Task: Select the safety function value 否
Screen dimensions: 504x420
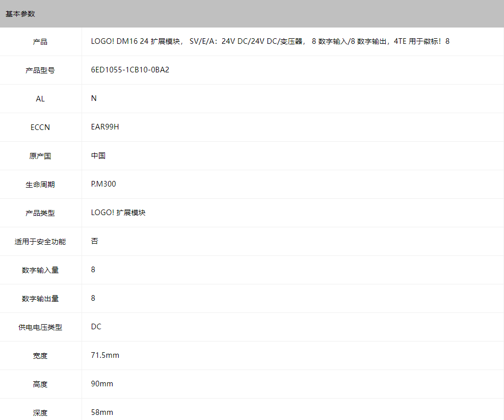Action: 94,241
